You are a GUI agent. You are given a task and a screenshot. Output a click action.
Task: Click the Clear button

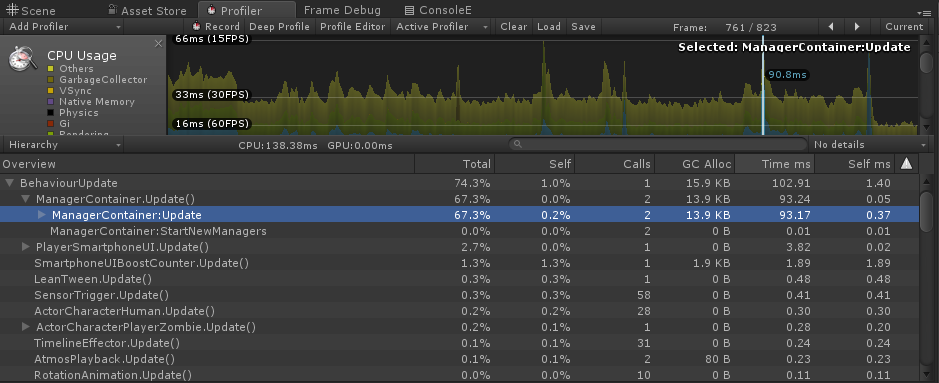click(513, 26)
